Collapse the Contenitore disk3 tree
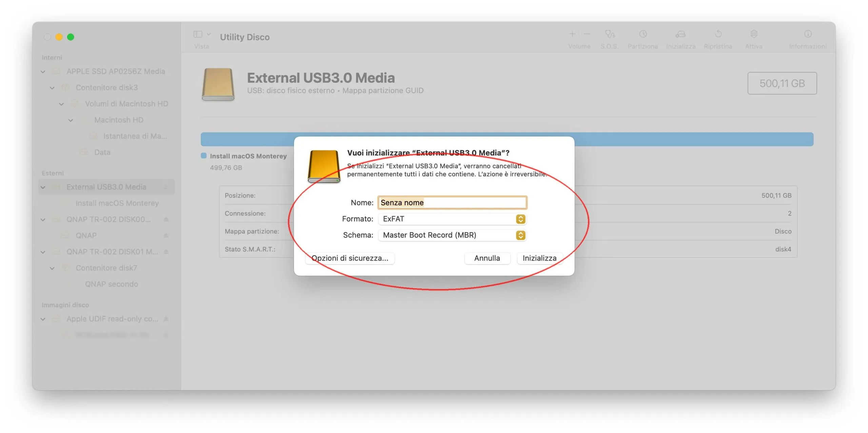Image resolution: width=868 pixels, height=433 pixels. (52, 87)
